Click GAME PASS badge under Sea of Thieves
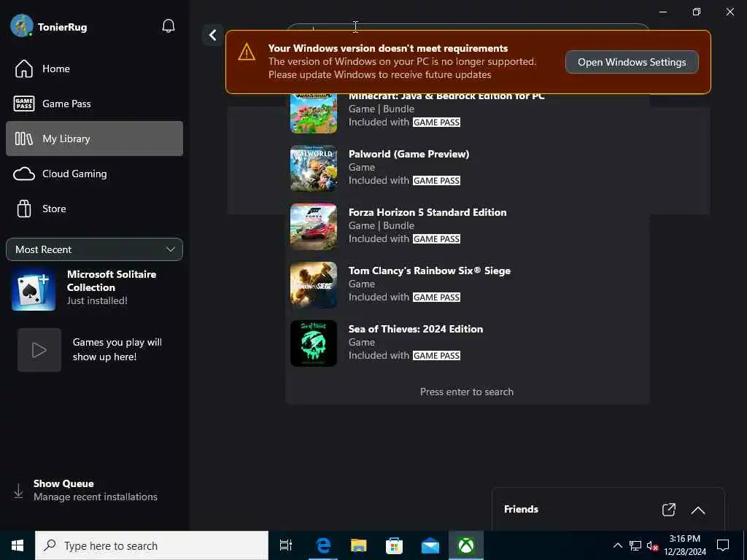 click(436, 356)
